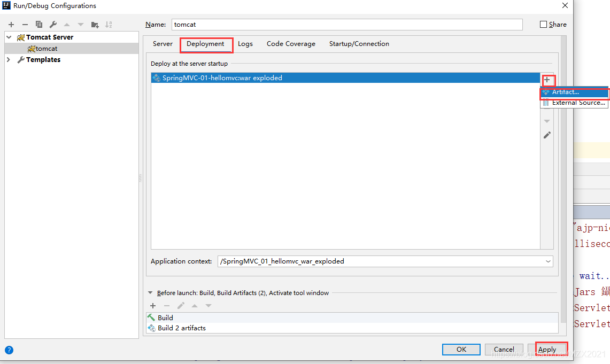Select tomcat configuration in tree
The height and width of the screenshot is (364, 610).
(72, 49)
